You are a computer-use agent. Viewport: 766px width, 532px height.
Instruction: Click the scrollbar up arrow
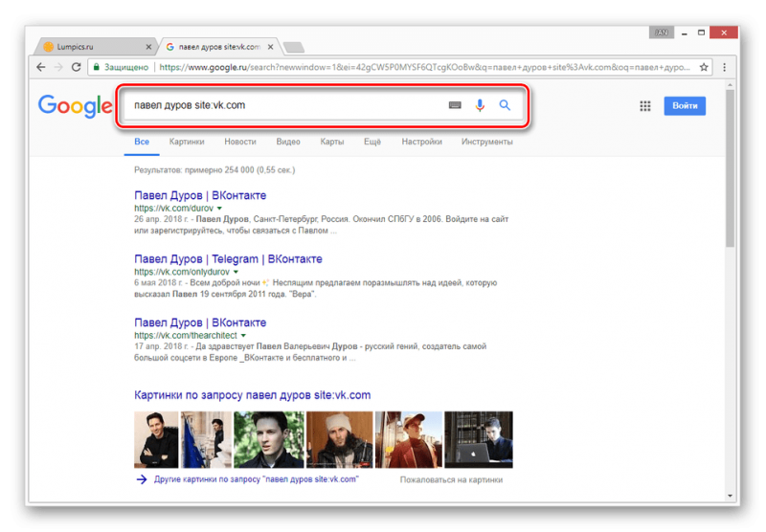[x=730, y=85]
